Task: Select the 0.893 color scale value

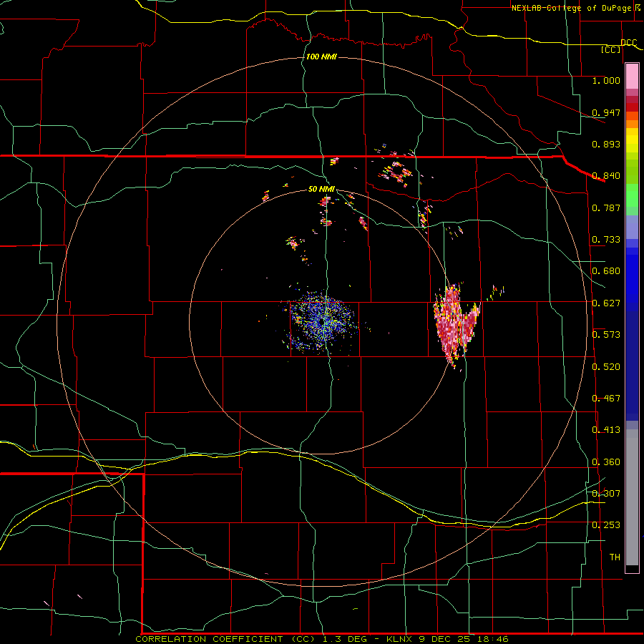Action: 606,144
